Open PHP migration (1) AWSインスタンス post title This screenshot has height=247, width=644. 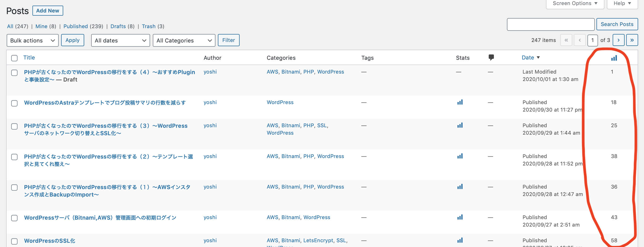coord(107,191)
